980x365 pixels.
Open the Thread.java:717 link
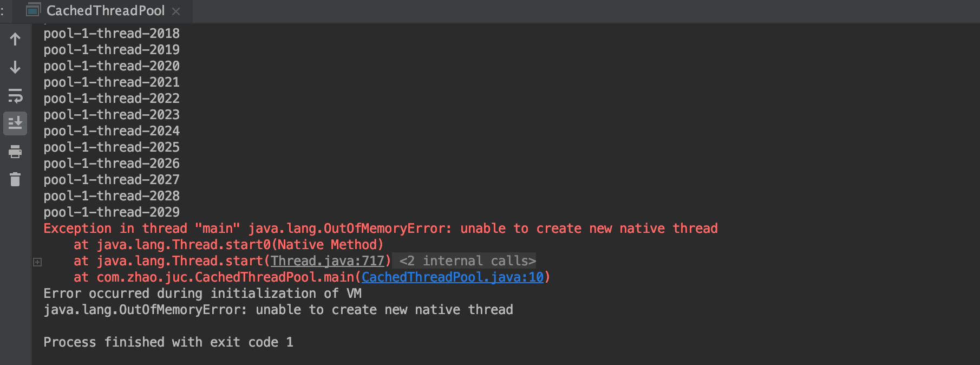327,261
